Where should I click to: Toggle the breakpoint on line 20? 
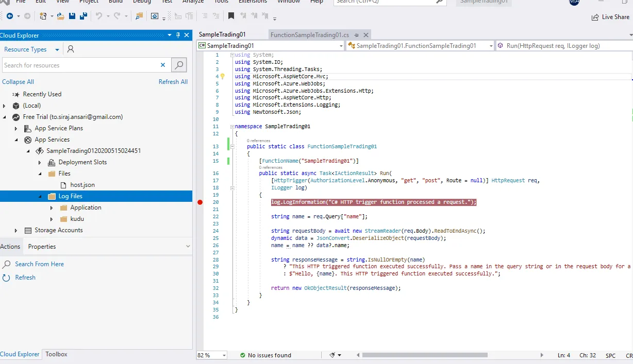pyautogui.click(x=200, y=202)
